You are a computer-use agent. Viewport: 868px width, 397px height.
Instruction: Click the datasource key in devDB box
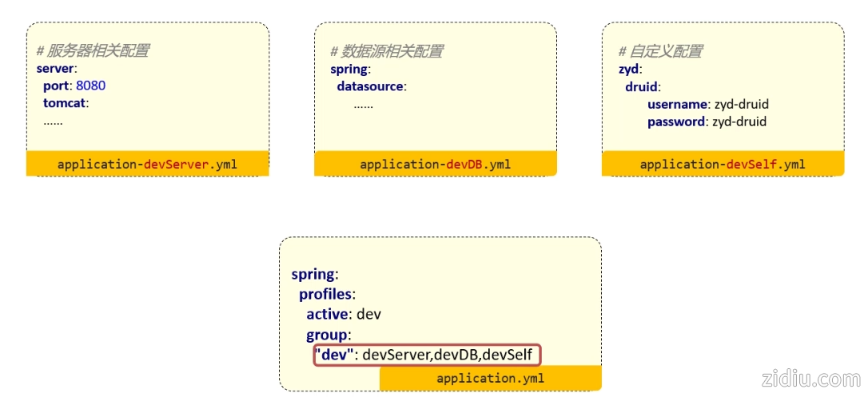[371, 86]
